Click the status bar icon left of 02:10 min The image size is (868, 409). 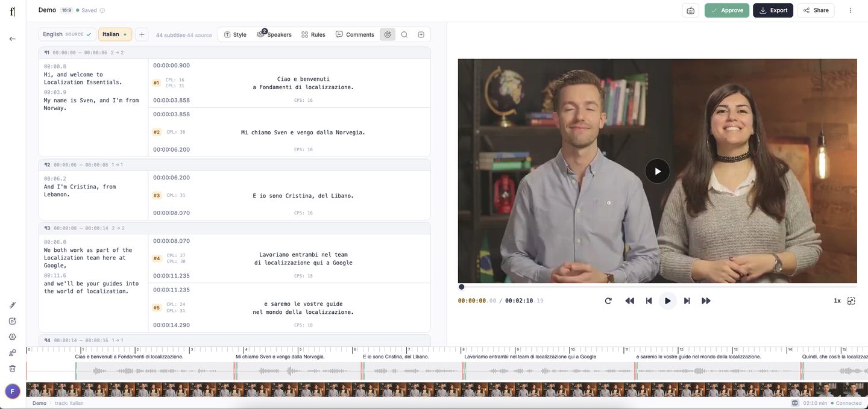click(795, 403)
